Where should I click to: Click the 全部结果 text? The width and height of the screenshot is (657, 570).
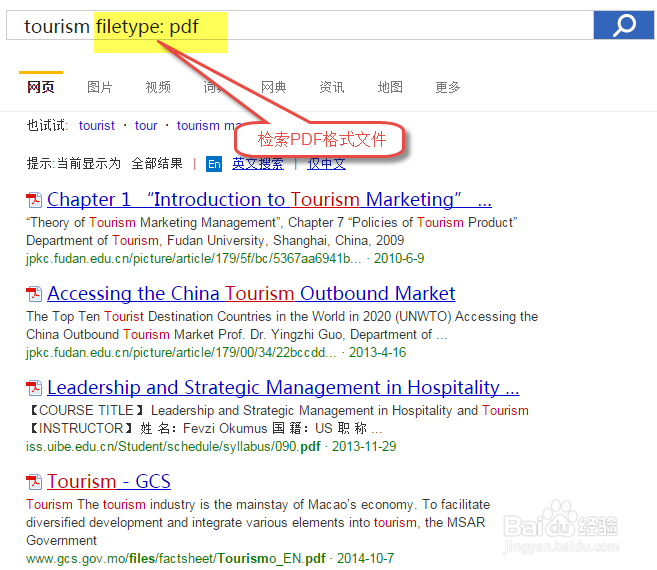(x=157, y=163)
